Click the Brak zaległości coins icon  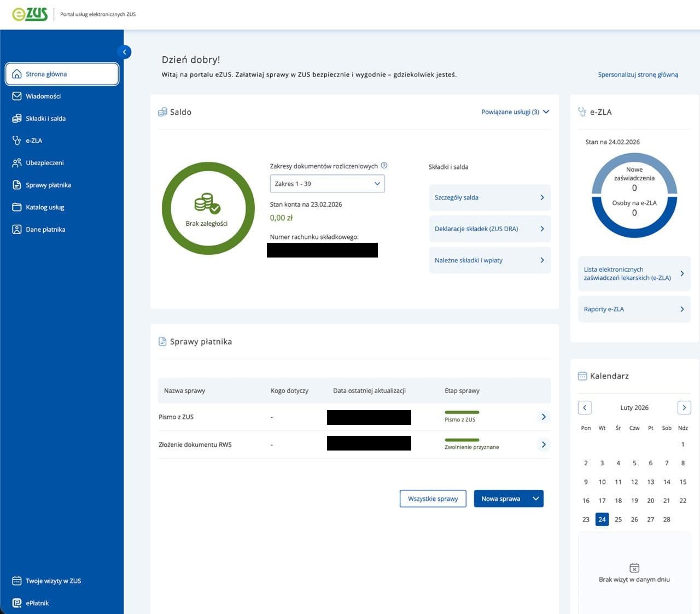[x=207, y=203]
